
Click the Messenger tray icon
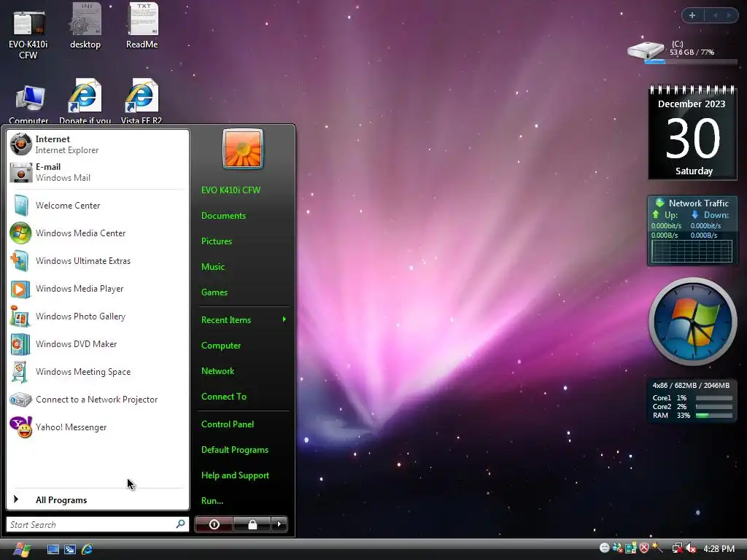tap(617, 548)
